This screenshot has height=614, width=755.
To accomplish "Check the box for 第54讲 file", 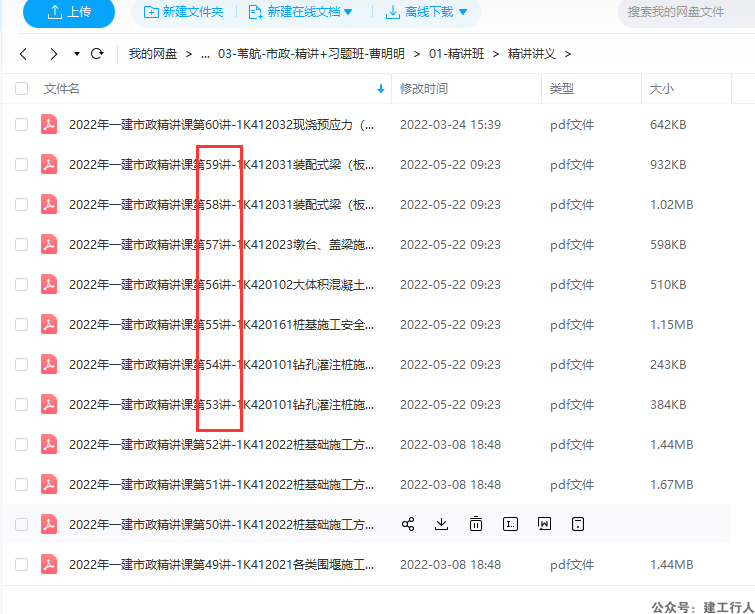I will pyautogui.click(x=21, y=365).
